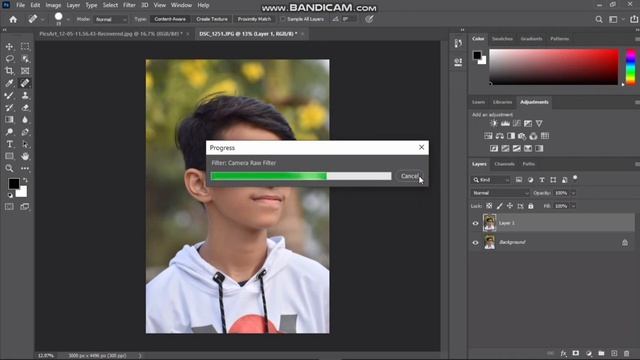Select Create Texture type button
The height and width of the screenshot is (360, 640).
pos(212,19)
